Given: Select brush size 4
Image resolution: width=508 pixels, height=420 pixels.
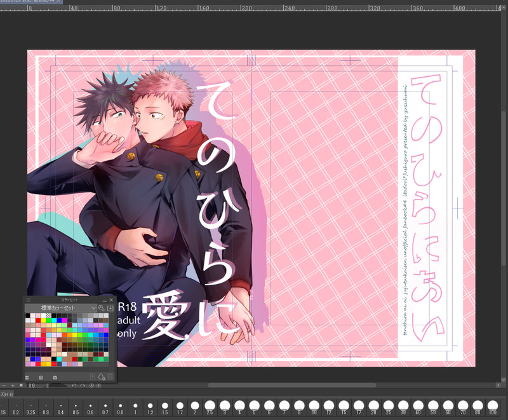Looking at the screenshot, I should [240, 408].
